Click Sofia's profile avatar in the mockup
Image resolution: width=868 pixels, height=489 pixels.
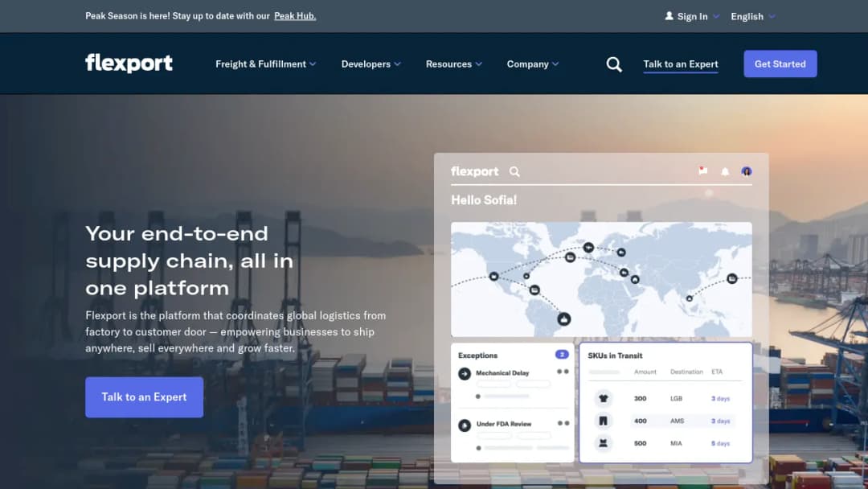pos(746,171)
